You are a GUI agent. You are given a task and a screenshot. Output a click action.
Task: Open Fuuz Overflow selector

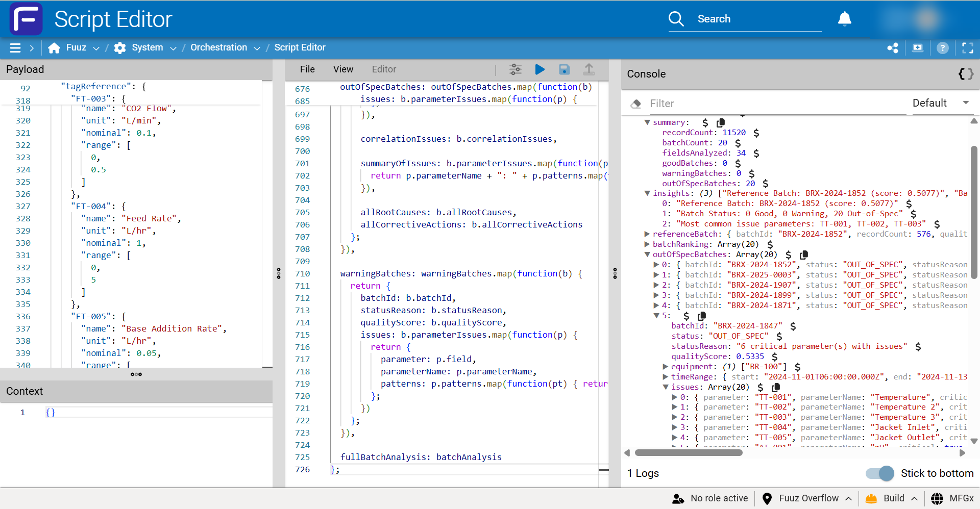807,499
